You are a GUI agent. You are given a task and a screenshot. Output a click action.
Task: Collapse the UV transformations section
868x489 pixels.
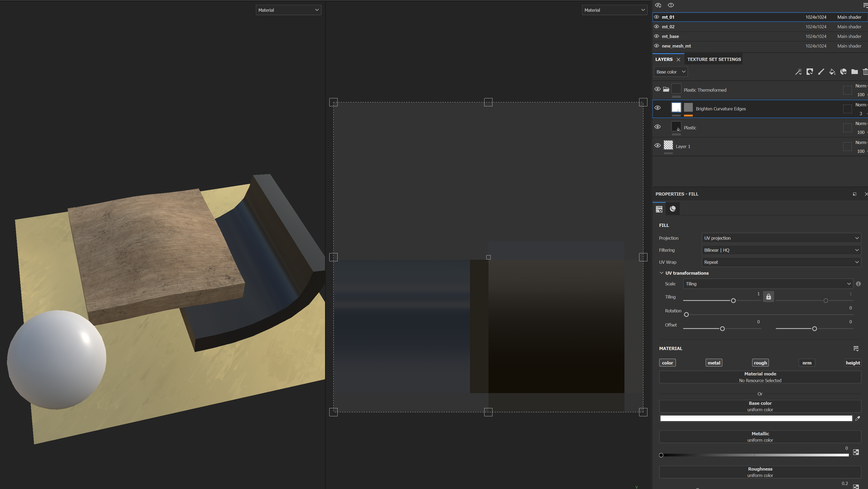[x=662, y=273]
